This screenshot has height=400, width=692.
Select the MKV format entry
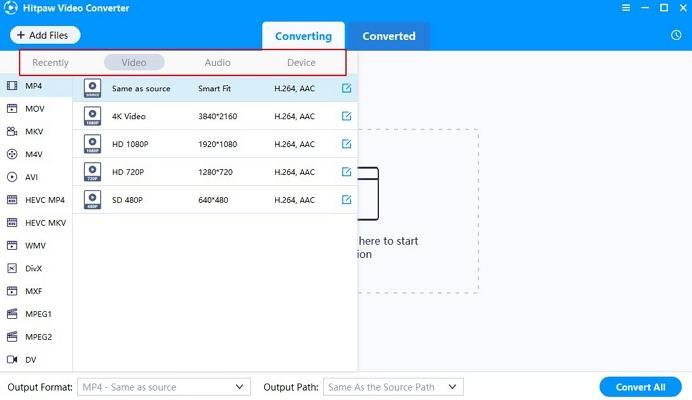click(34, 131)
